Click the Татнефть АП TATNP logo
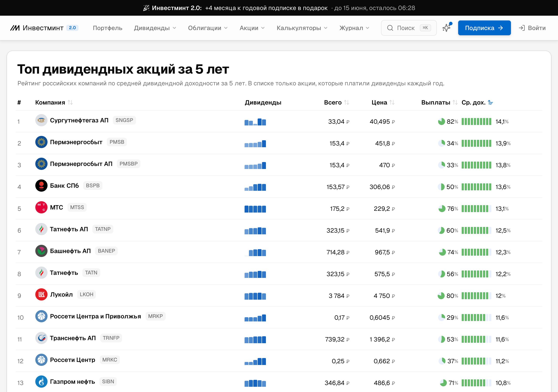This screenshot has width=558, height=392. point(41,229)
